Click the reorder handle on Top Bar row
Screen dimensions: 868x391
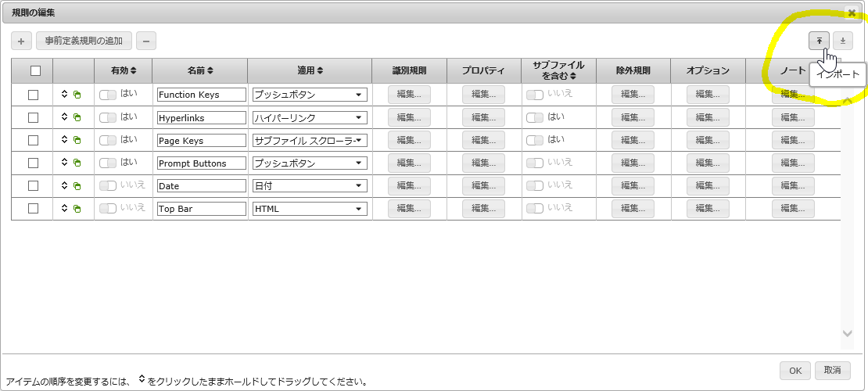(65, 209)
